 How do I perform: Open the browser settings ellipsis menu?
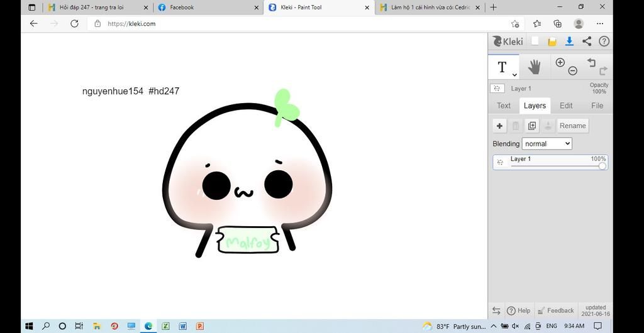[x=599, y=24]
